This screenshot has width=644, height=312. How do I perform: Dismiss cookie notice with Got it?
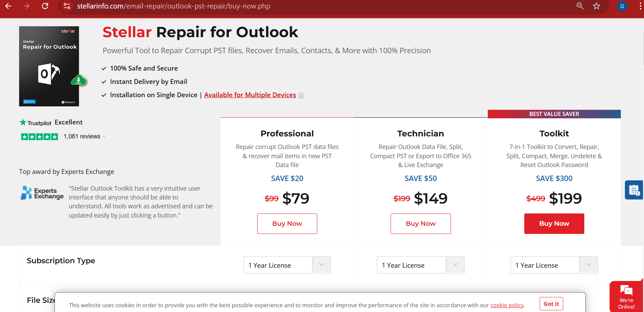[x=551, y=304]
